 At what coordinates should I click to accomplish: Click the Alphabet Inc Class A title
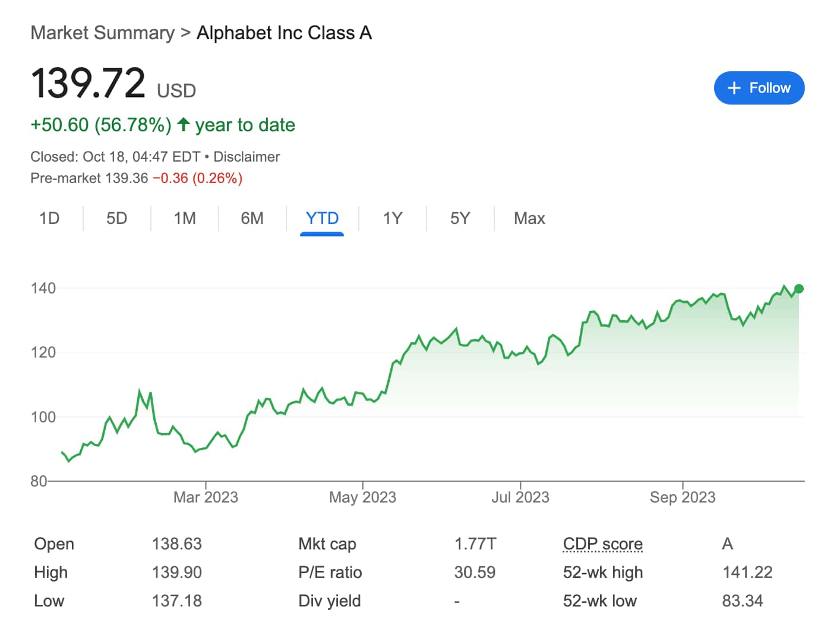coord(284,33)
